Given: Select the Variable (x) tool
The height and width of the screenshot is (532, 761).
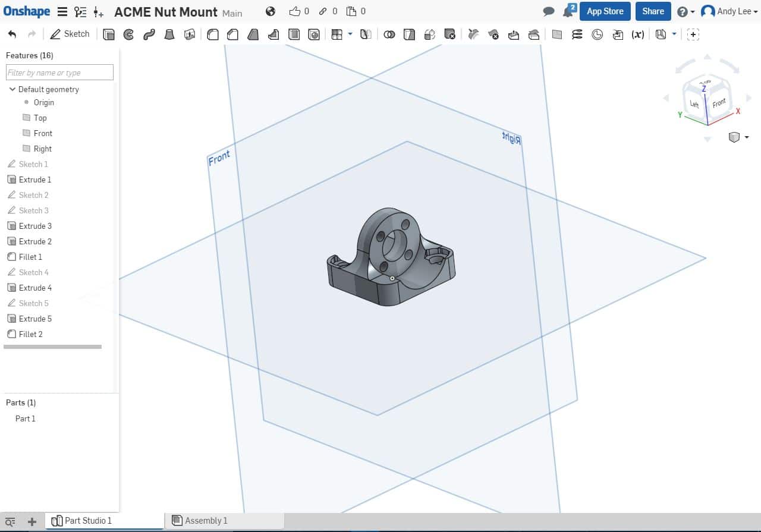Looking at the screenshot, I should (x=638, y=34).
